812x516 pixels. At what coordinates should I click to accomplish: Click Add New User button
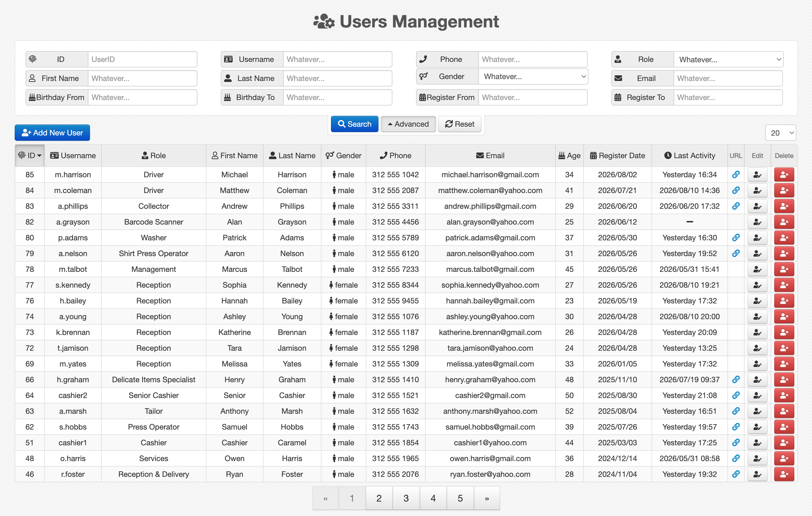click(x=52, y=133)
